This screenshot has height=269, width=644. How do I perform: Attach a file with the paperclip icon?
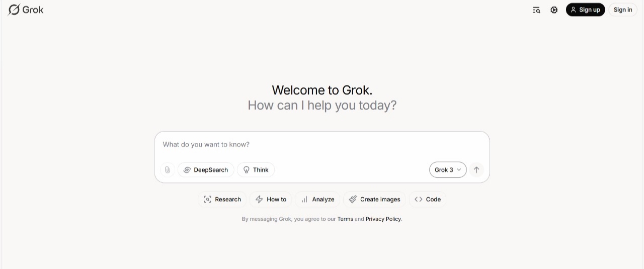point(168,170)
